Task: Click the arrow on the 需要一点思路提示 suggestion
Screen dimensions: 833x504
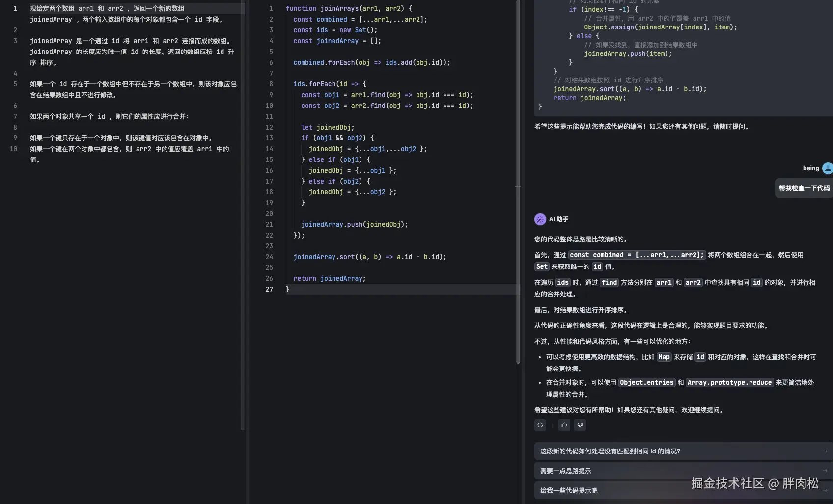Action: (825, 471)
